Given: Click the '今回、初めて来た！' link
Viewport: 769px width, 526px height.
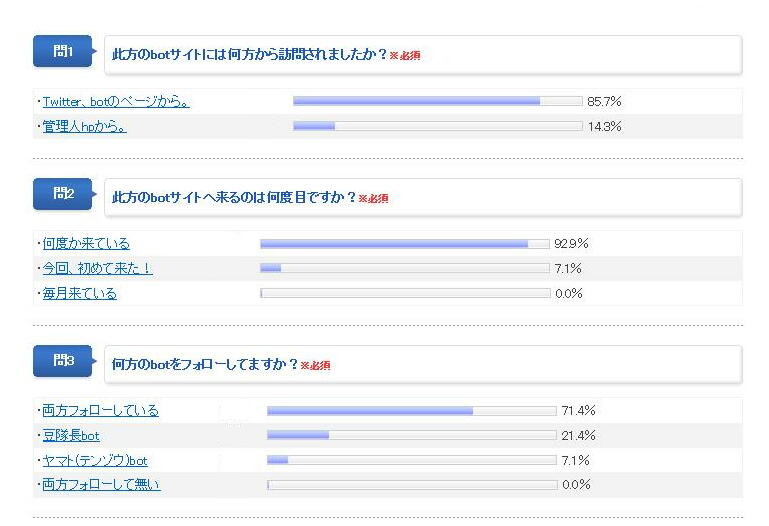Looking at the screenshot, I should click(x=97, y=268).
